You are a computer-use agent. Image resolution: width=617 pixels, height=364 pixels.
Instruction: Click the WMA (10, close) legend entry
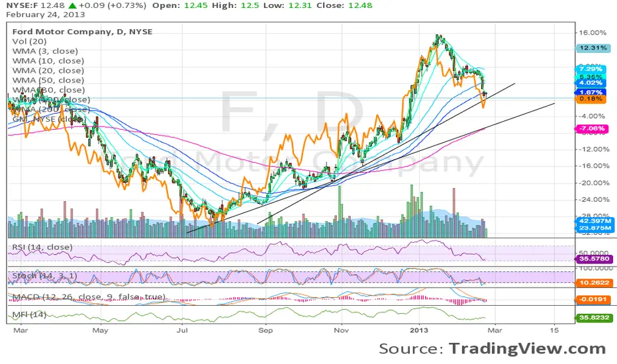pos(48,61)
